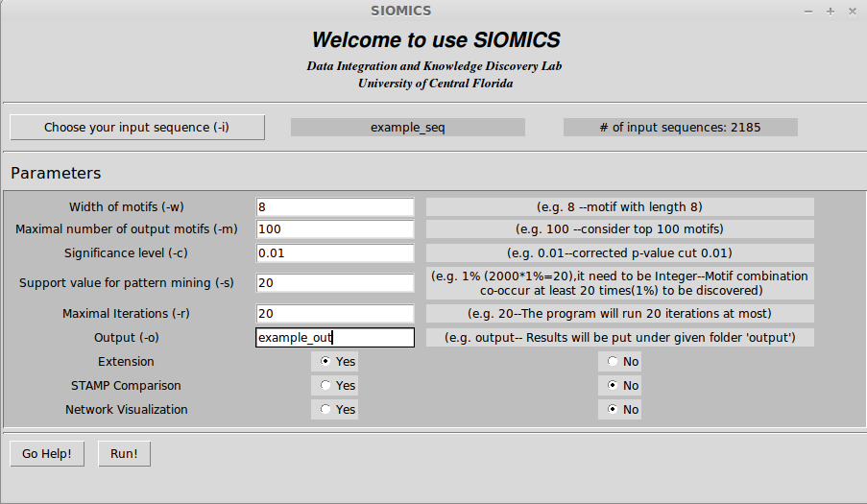Click the 'Width of motifs (-w)' label

coord(127,207)
